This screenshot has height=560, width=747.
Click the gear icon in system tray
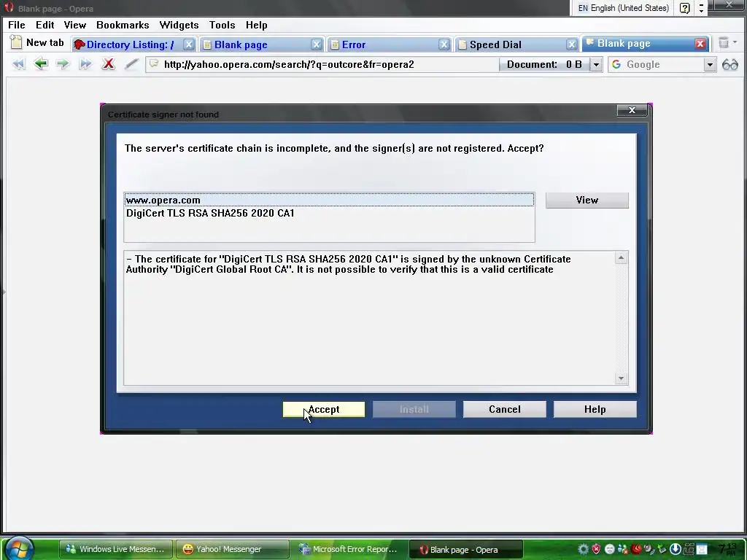[x=583, y=549]
